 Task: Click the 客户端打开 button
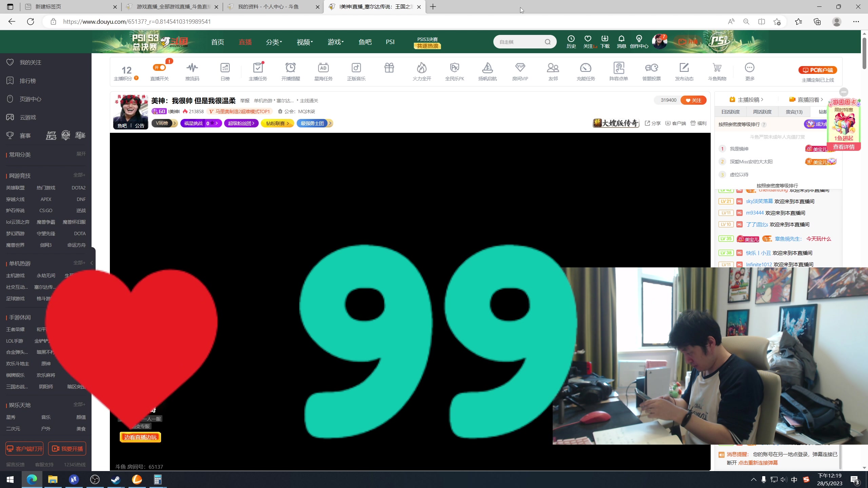coord(24,449)
